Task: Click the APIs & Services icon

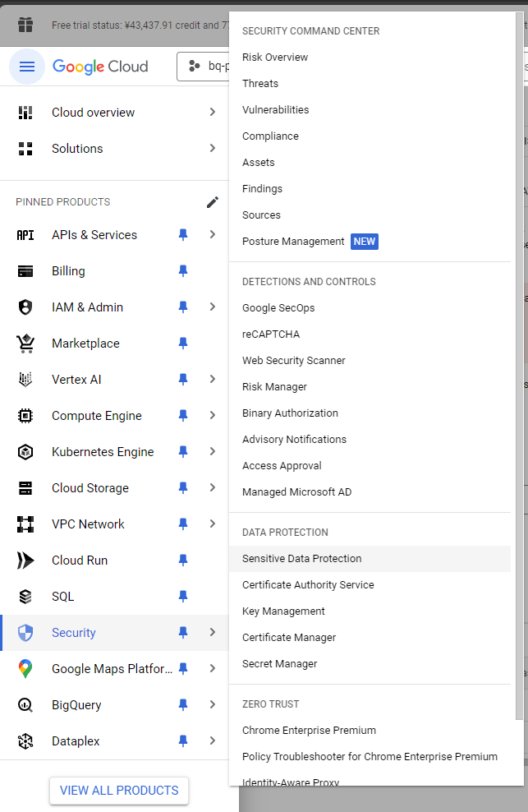Action: click(x=25, y=235)
